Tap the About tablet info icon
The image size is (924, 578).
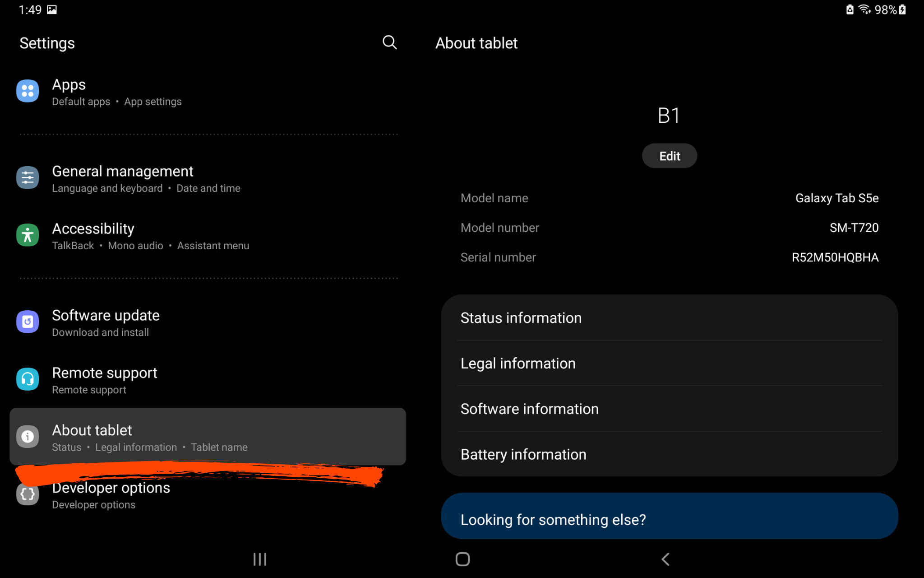[x=28, y=437]
